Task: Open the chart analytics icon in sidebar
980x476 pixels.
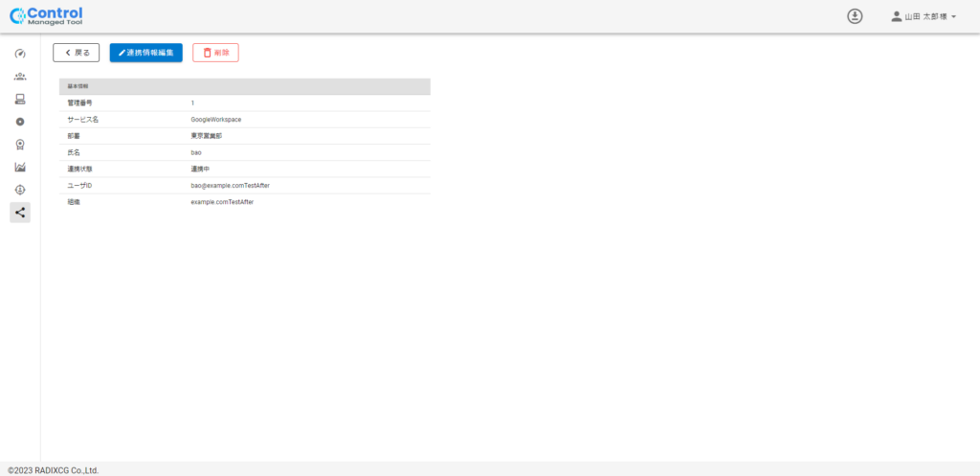Action: [x=20, y=167]
